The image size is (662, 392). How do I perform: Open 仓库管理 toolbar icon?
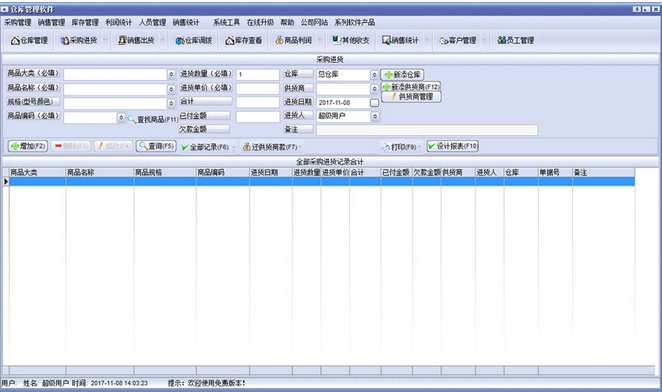(29, 41)
